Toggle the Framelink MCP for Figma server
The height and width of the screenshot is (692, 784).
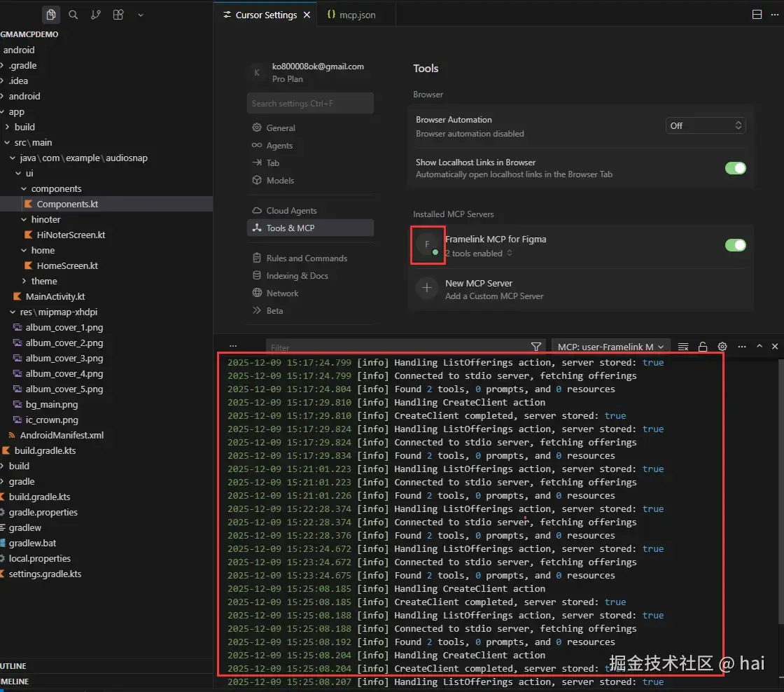735,244
